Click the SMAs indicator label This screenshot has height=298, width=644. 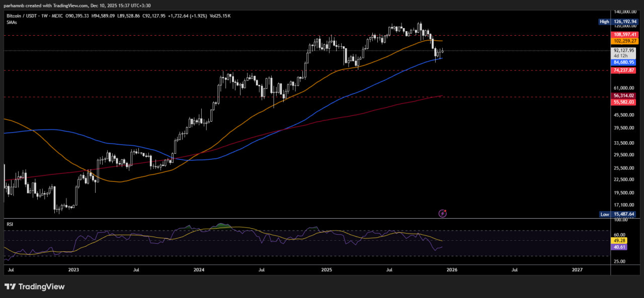[x=12, y=22]
